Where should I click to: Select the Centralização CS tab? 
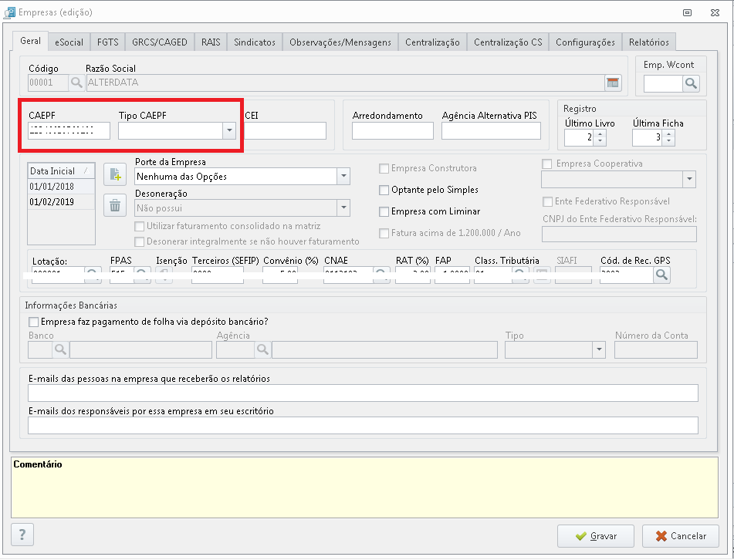508,42
